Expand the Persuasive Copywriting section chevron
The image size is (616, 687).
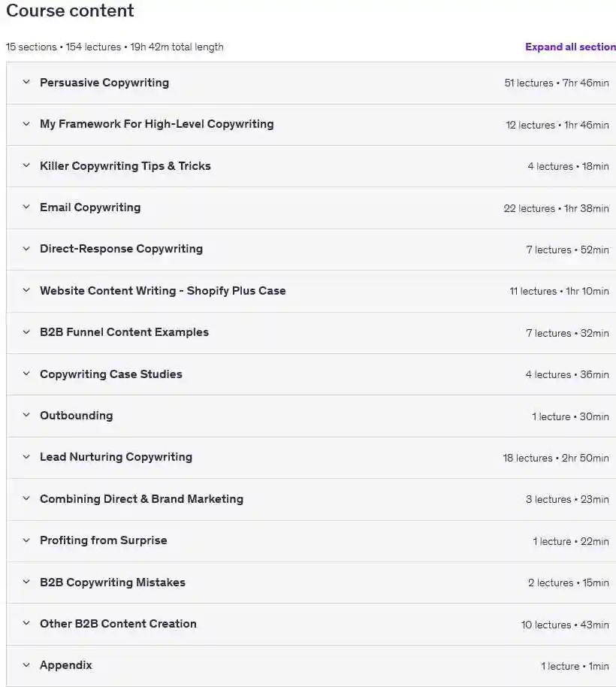pyautogui.click(x=26, y=82)
